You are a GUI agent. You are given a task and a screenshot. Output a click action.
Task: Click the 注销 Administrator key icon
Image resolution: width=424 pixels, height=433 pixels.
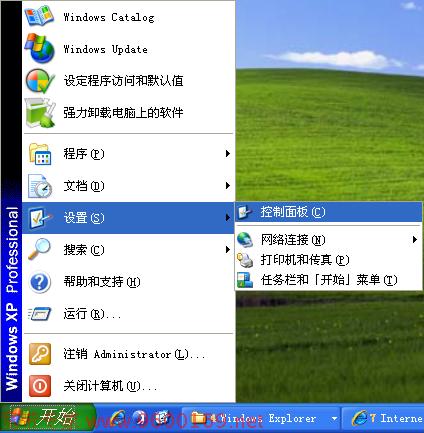coord(40,354)
